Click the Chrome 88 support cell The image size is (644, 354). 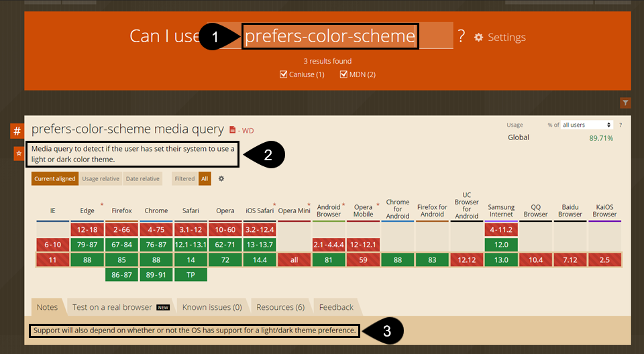point(156,260)
